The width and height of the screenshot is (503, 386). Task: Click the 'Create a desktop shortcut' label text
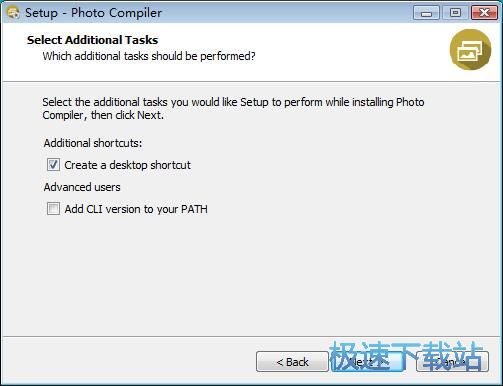click(127, 165)
